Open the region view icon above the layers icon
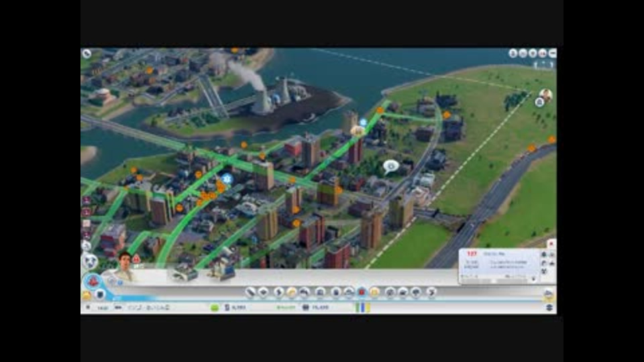Viewport: 644px width, 362px height. point(548,294)
